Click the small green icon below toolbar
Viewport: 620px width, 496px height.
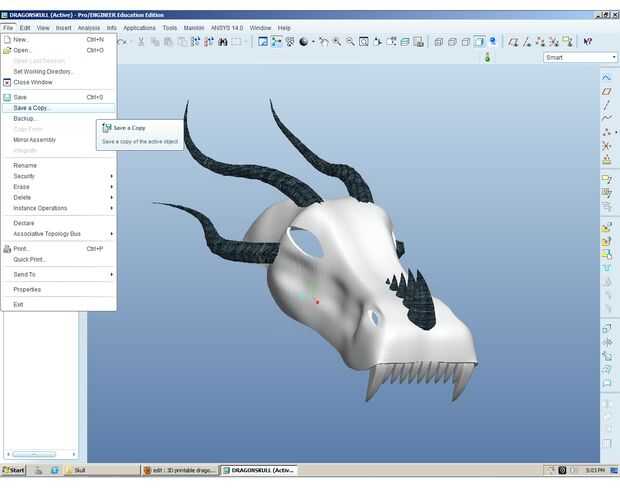click(488, 57)
